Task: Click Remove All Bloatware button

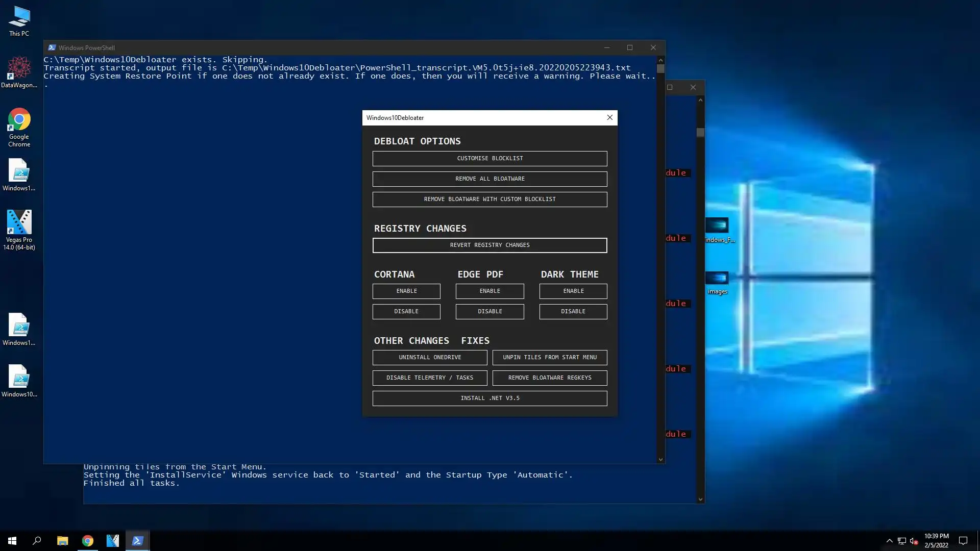Action: tap(489, 179)
